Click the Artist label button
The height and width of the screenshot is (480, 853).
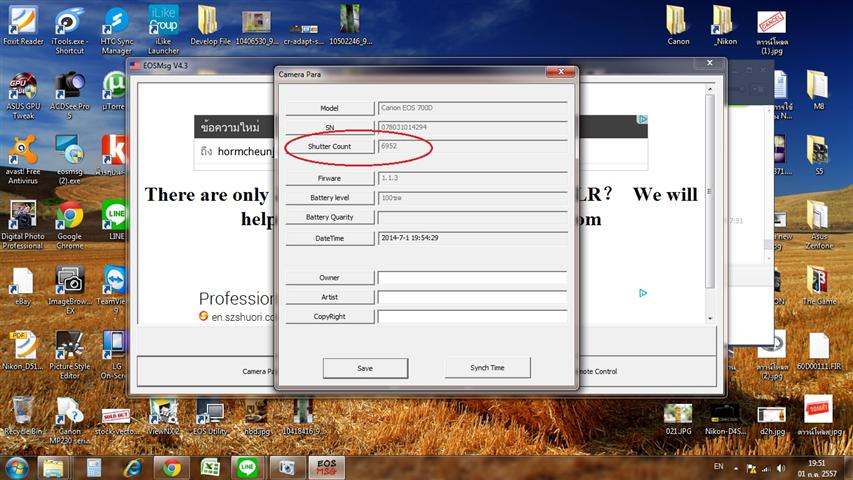(x=330, y=297)
